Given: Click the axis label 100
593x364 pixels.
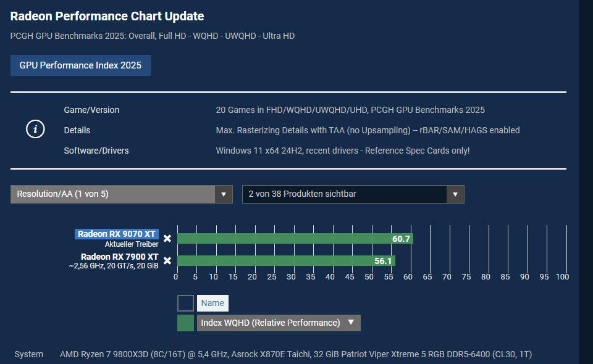Looking at the screenshot, I should click(x=562, y=277).
